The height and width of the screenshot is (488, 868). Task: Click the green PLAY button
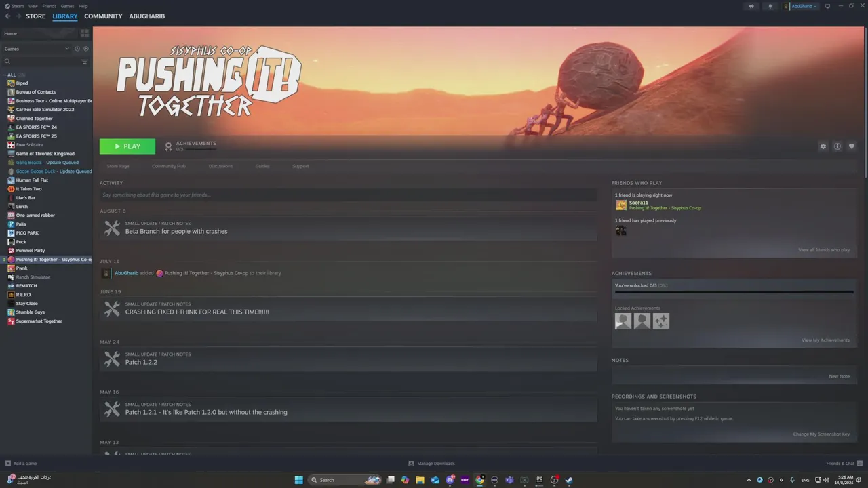127,146
